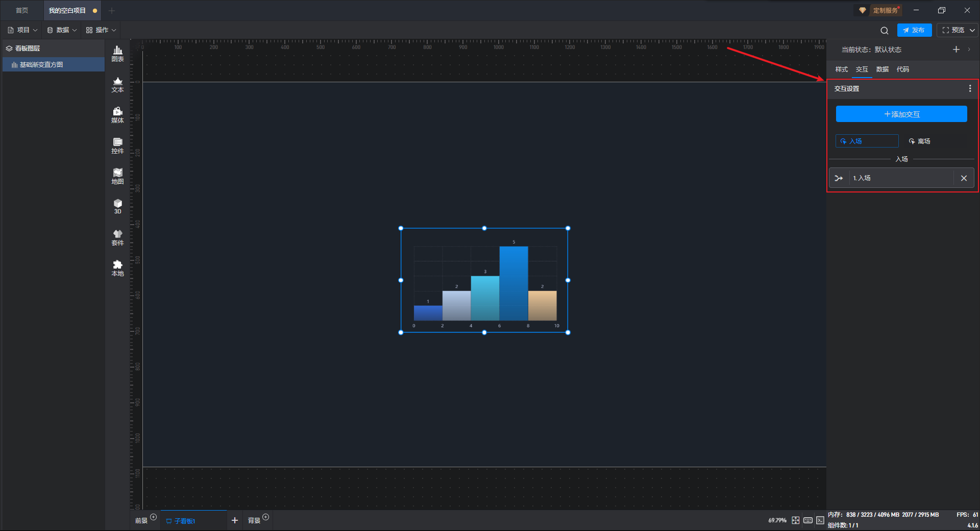Switch to the 数据 tab in property panel
This screenshot has height=531, width=980.
tap(882, 69)
